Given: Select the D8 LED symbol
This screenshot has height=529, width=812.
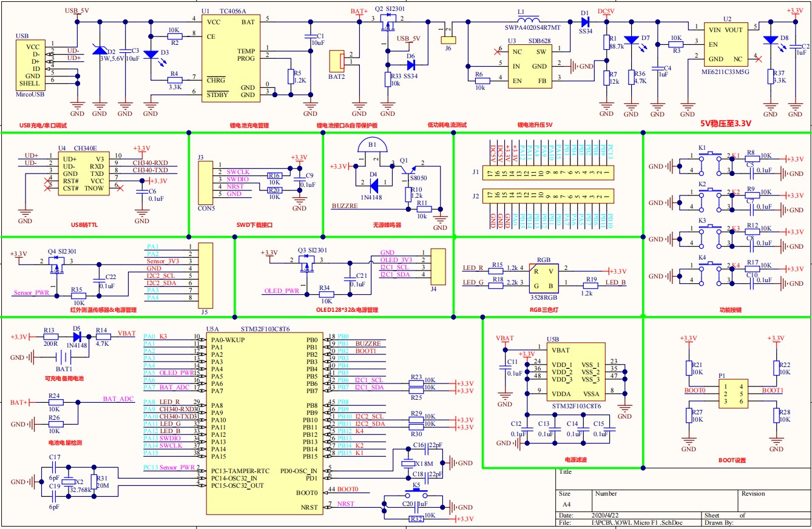Looking at the screenshot, I should point(770,40).
